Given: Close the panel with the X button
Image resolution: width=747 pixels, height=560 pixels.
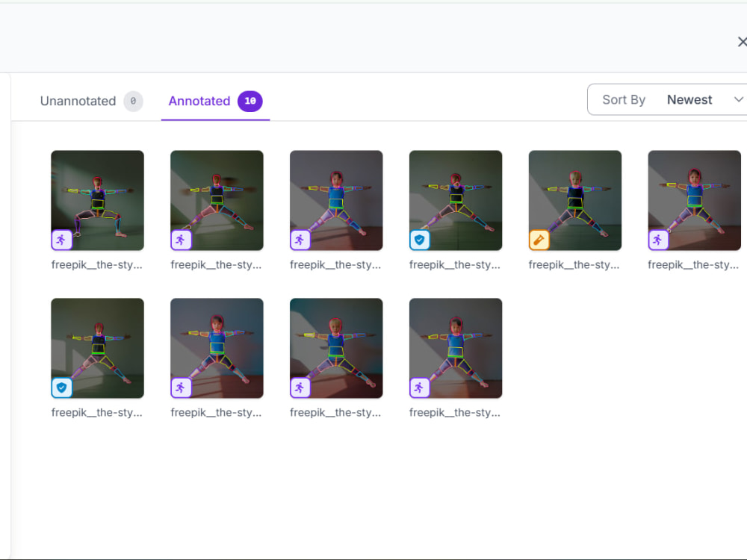Looking at the screenshot, I should click(742, 42).
